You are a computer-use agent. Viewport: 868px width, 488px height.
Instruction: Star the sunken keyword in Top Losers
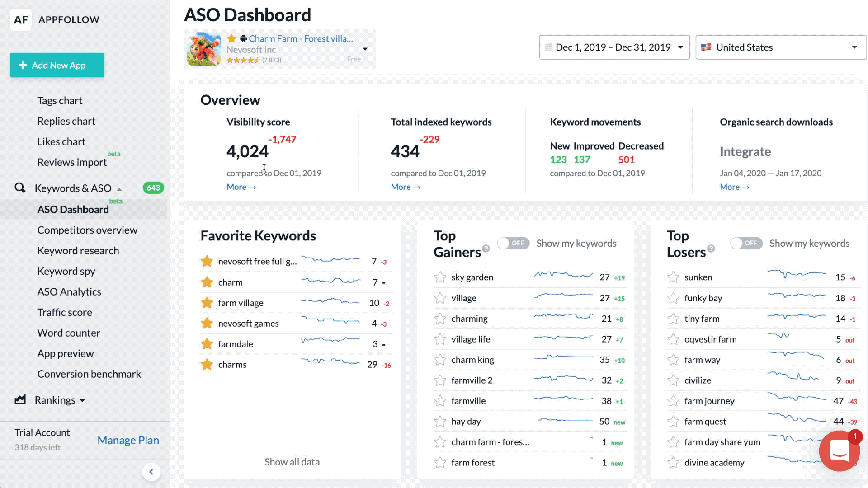[673, 277]
